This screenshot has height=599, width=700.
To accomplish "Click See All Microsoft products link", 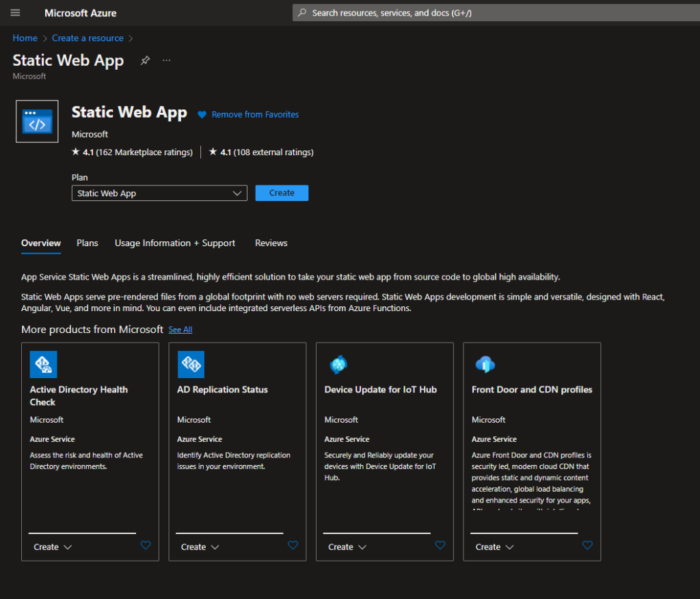I will (x=180, y=330).
